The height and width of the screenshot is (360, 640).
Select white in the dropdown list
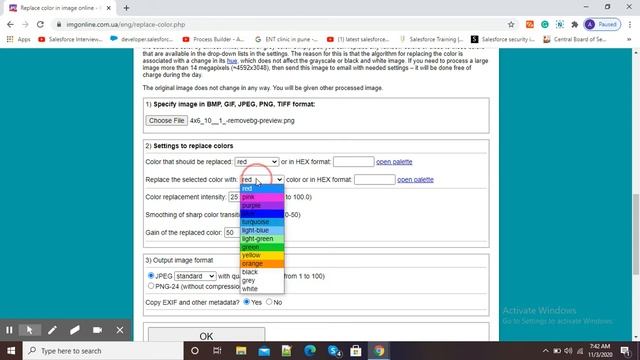click(262, 289)
